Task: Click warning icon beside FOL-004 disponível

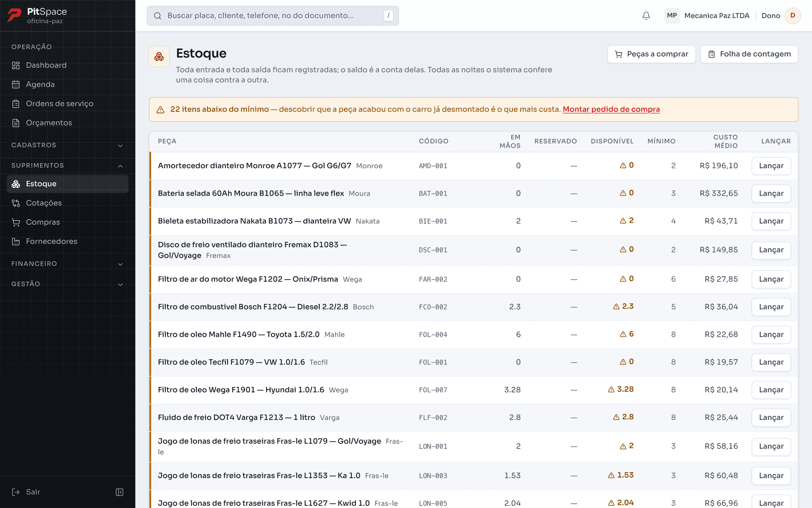Action: click(x=623, y=334)
